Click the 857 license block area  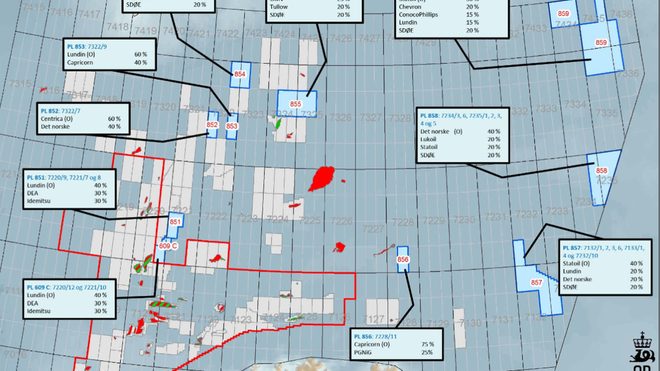click(x=536, y=282)
